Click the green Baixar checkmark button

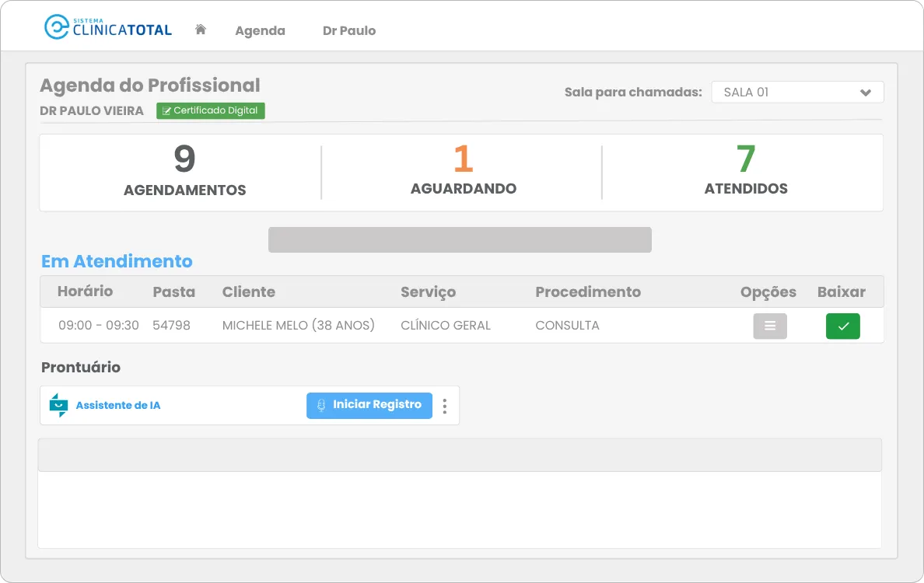[842, 326]
